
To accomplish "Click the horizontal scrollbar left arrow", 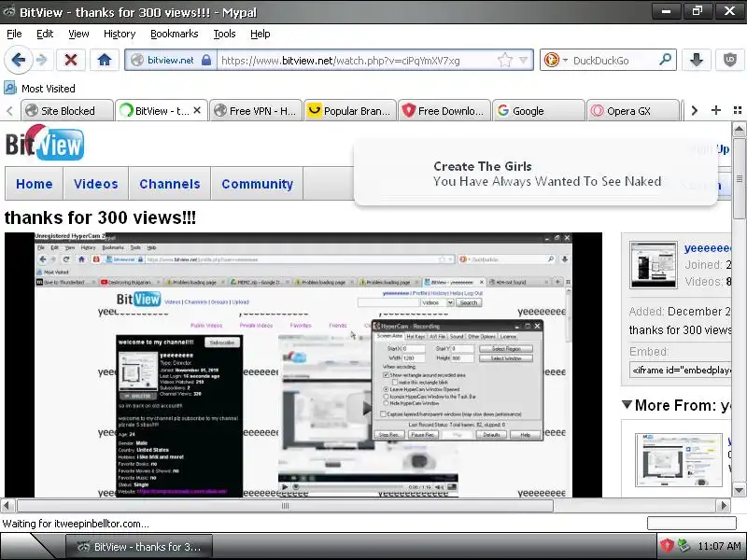I will [7, 506].
